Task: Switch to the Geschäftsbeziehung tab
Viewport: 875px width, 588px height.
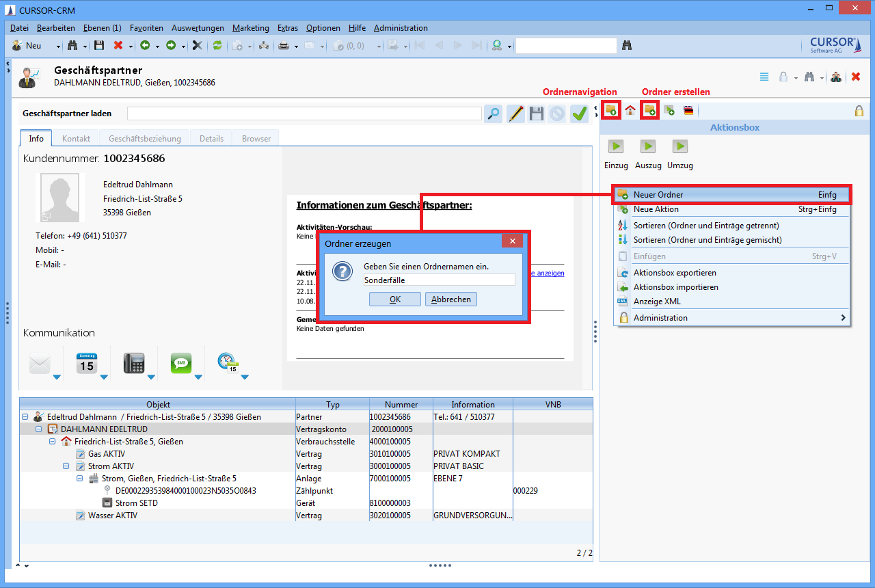Action: click(144, 138)
